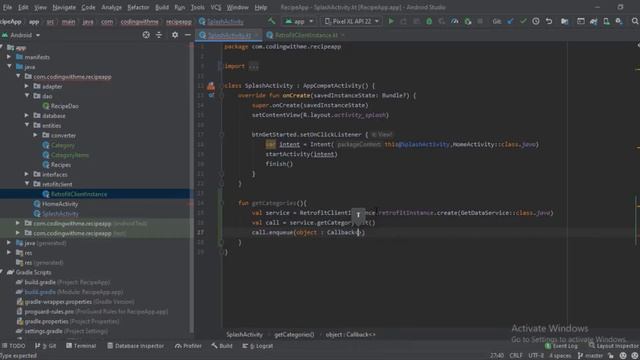
Task: Open proguard-rules.pro file
Action: tap(49, 311)
